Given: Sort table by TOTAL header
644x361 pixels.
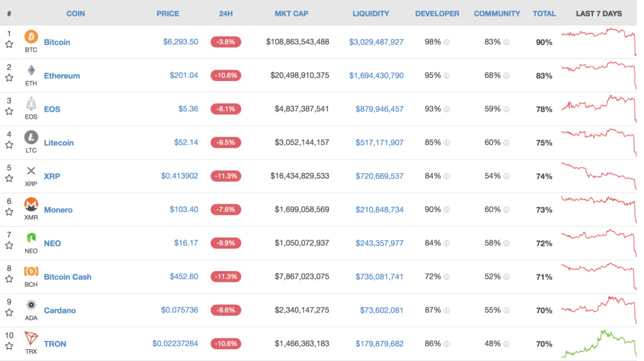Looking at the screenshot, I should click(544, 14).
